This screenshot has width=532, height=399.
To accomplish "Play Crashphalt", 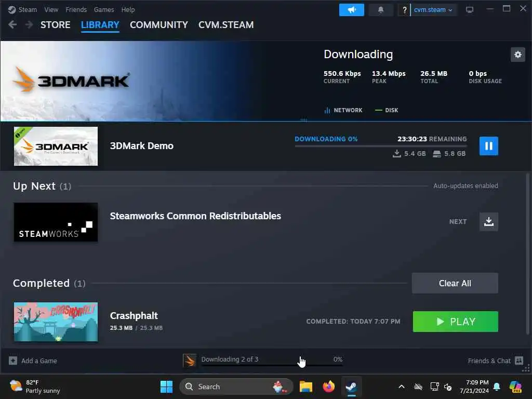I will [455, 322].
